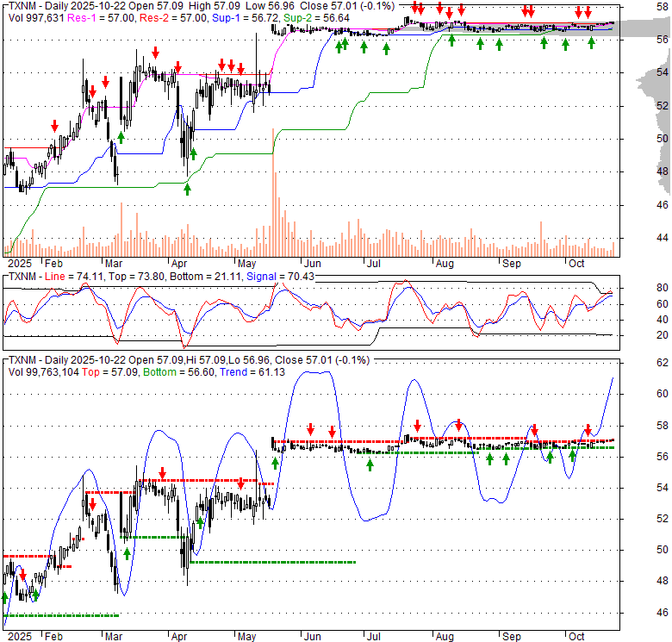Click the 40 level on oscillator axis

click(x=663, y=320)
